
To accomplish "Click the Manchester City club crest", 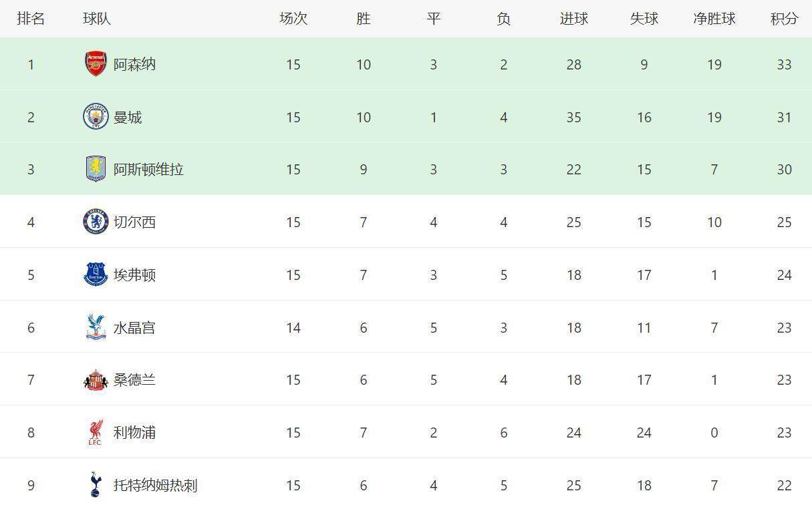I will 96,117.
